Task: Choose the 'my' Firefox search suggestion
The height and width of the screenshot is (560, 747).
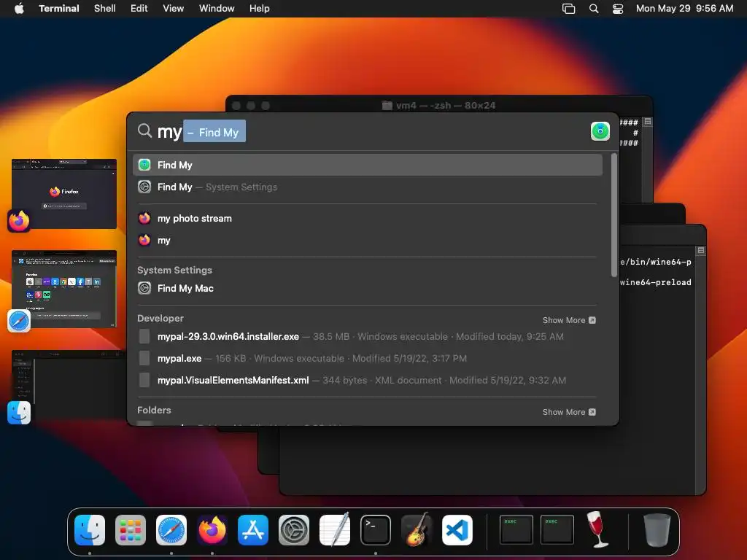Action: (368, 240)
